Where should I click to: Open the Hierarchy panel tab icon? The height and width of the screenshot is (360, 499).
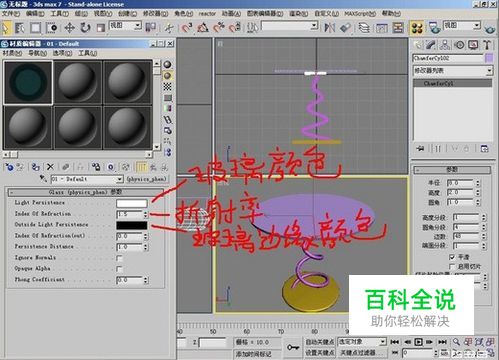click(445, 45)
